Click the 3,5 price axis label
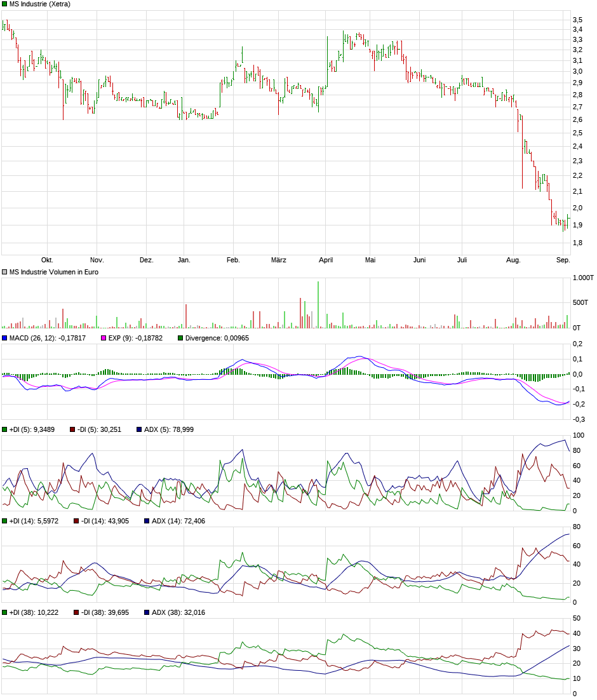The height and width of the screenshot is (700, 597). click(577, 20)
